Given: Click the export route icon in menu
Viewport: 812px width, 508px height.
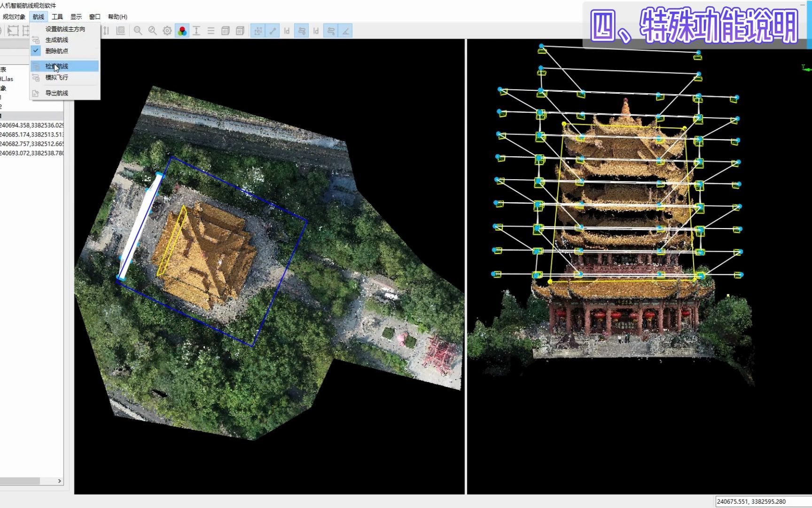Looking at the screenshot, I should click(x=36, y=93).
